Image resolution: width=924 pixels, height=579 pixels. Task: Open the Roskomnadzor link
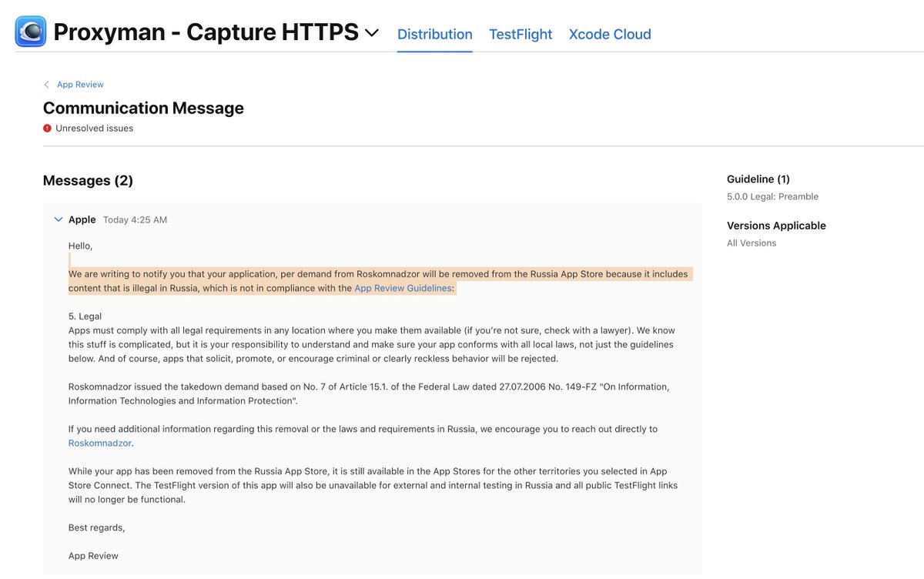100,443
